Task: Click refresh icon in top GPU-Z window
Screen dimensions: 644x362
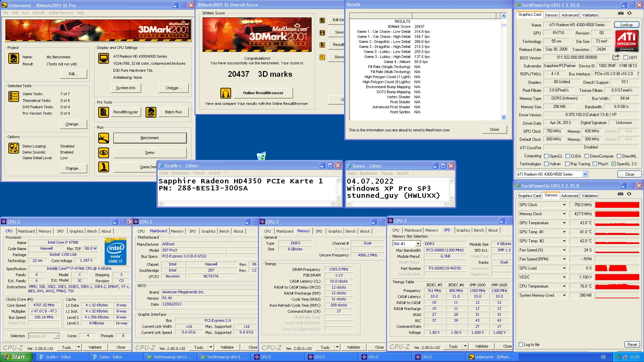Action: pos(629,13)
